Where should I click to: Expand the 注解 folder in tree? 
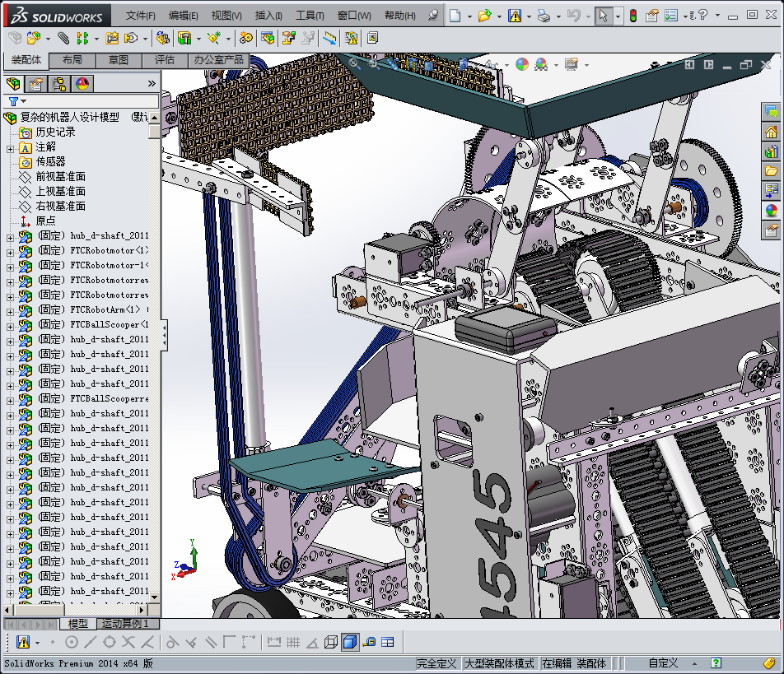click(x=10, y=147)
